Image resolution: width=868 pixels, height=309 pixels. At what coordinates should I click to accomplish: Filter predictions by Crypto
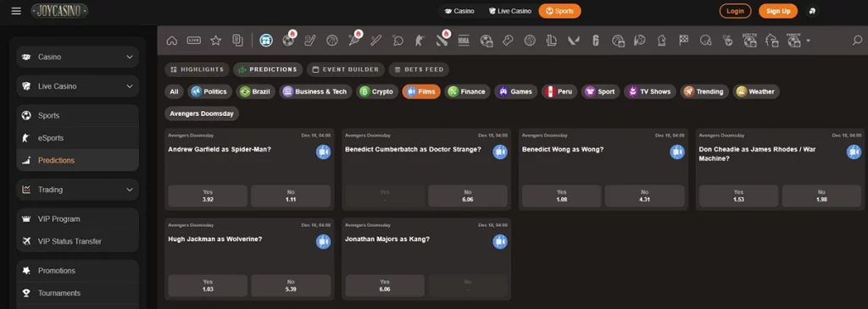coord(377,91)
